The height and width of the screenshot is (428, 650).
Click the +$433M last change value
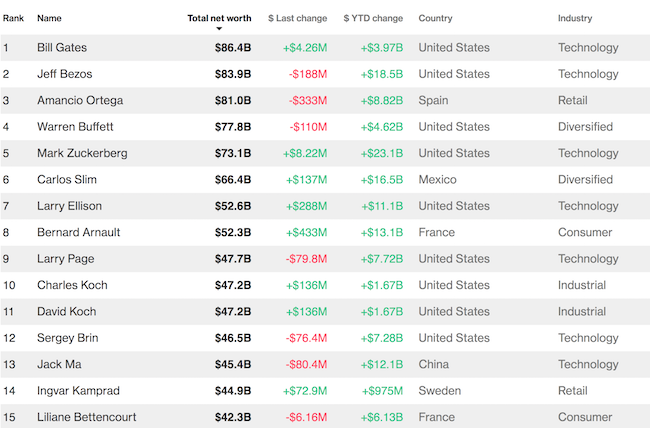click(x=307, y=232)
